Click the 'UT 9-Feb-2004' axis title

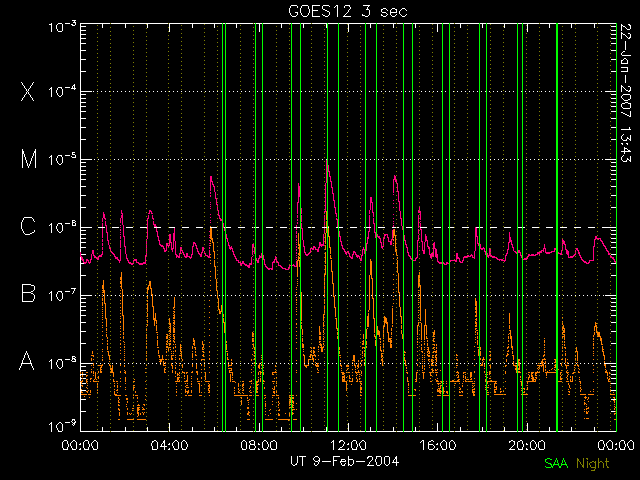(x=344, y=461)
